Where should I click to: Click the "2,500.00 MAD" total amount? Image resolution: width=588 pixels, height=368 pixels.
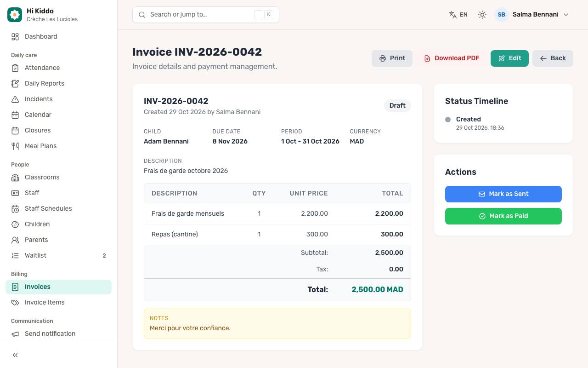point(377,289)
